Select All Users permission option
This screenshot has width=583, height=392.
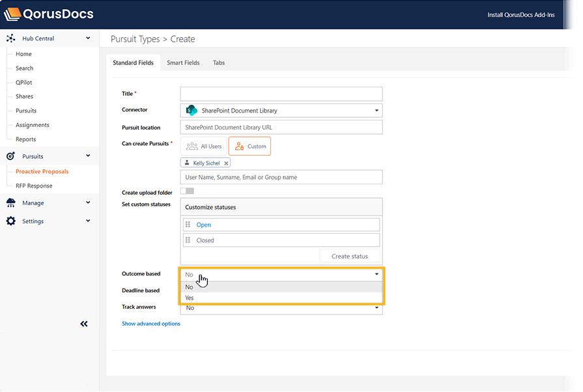(x=203, y=147)
